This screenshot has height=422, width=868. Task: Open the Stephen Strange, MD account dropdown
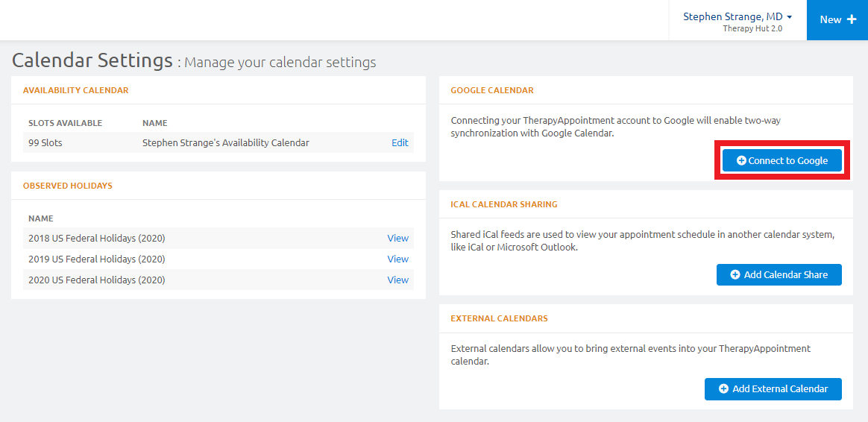click(x=737, y=16)
